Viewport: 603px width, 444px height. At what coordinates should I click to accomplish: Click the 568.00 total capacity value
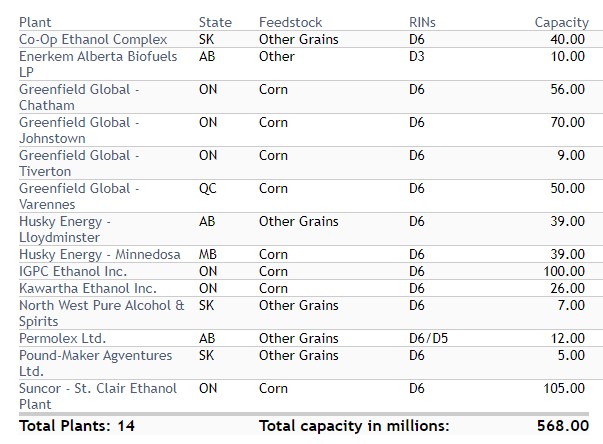coord(561,425)
